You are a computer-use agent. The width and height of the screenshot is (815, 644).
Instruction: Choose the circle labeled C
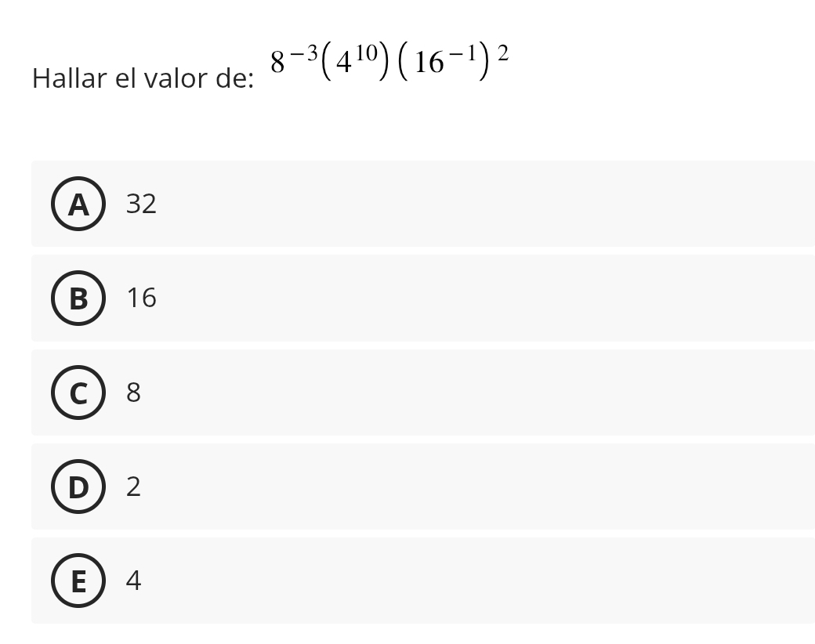pyautogui.click(x=78, y=393)
